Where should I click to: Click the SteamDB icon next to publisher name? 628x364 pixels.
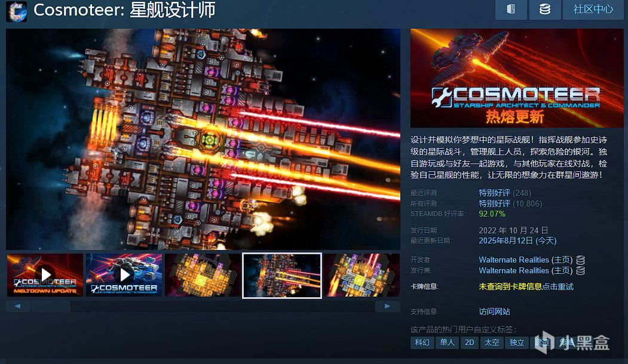pyautogui.click(x=580, y=271)
